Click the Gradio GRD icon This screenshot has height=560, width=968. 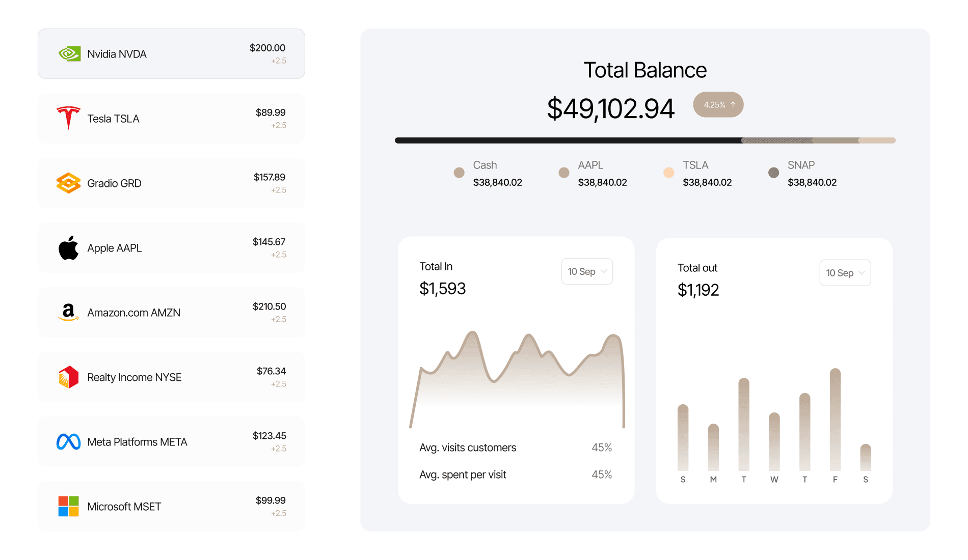tap(69, 183)
